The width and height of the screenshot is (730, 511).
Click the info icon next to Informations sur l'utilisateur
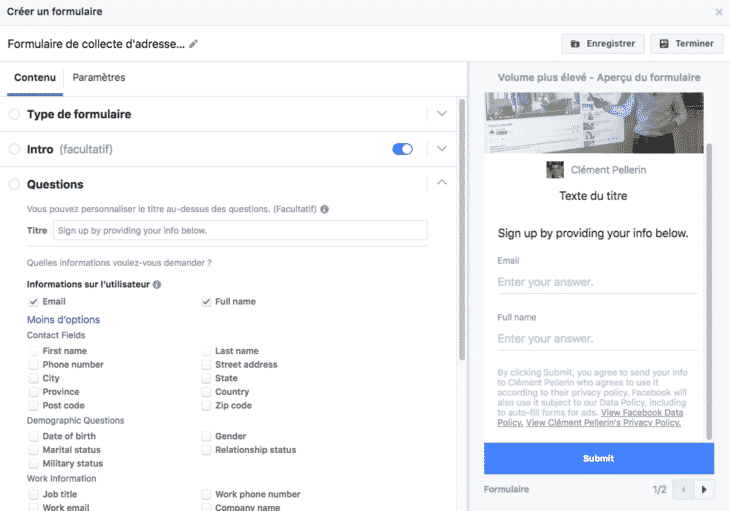157,285
